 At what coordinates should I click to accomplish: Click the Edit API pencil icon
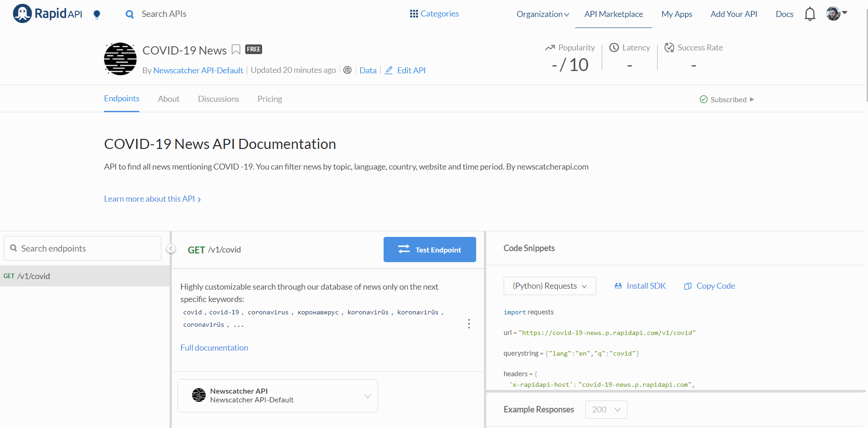coord(389,70)
